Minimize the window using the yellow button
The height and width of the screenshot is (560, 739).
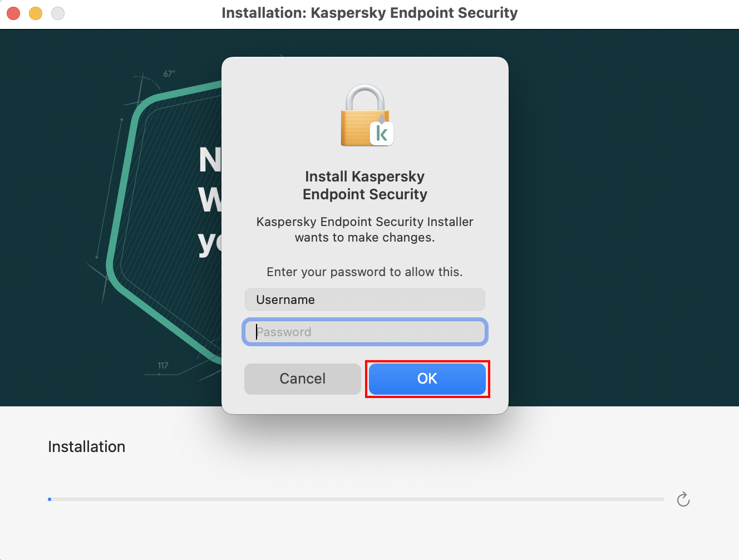point(36,13)
